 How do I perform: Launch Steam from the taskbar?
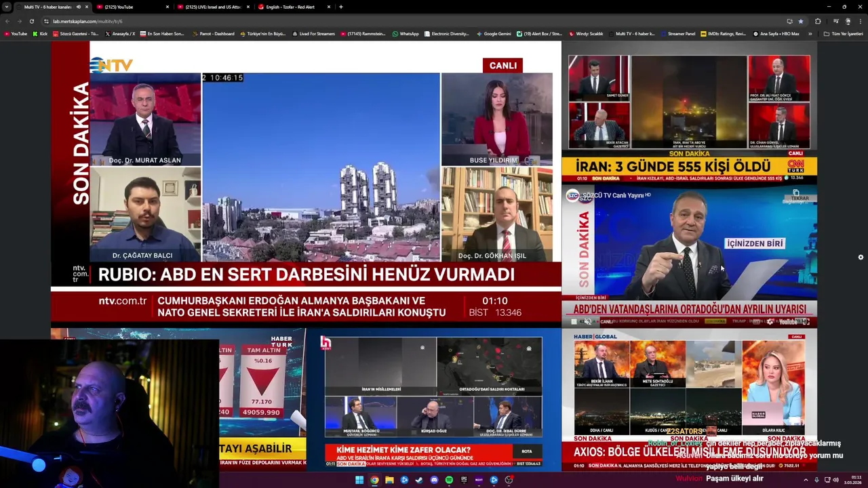419,480
